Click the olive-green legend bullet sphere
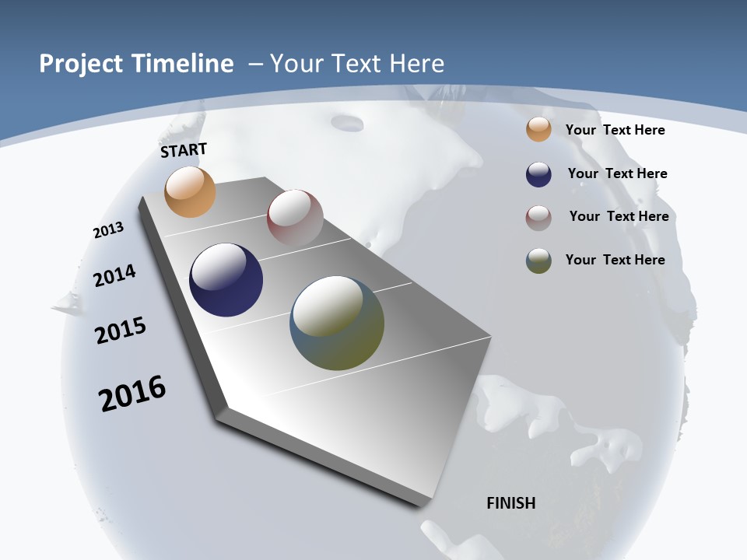The image size is (747, 560). pyautogui.click(x=538, y=261)
